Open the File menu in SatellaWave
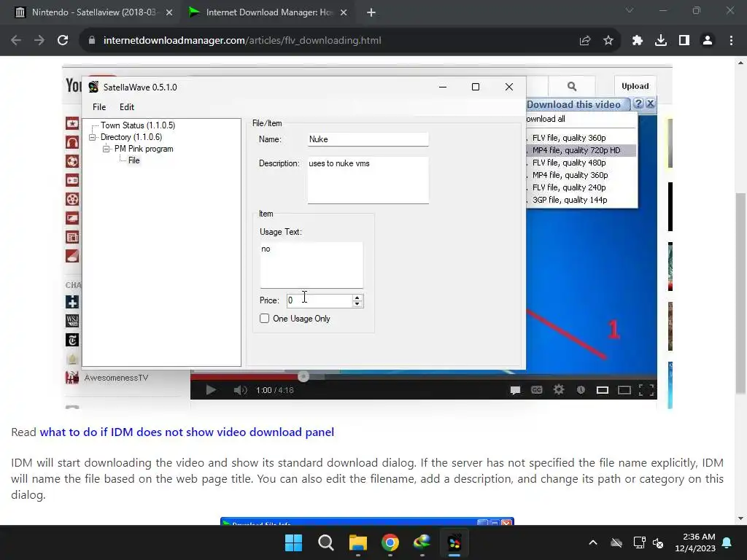747x560 pixels. (99, 107)
